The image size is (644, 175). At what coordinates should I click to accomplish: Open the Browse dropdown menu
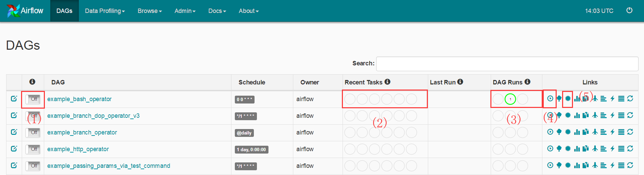pyautogui.click(x=150, y=11)
